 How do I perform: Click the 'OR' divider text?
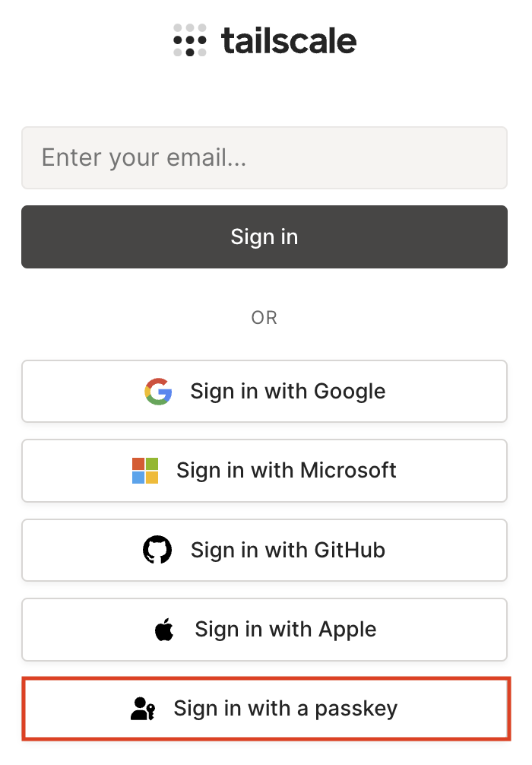click(264, 318)
